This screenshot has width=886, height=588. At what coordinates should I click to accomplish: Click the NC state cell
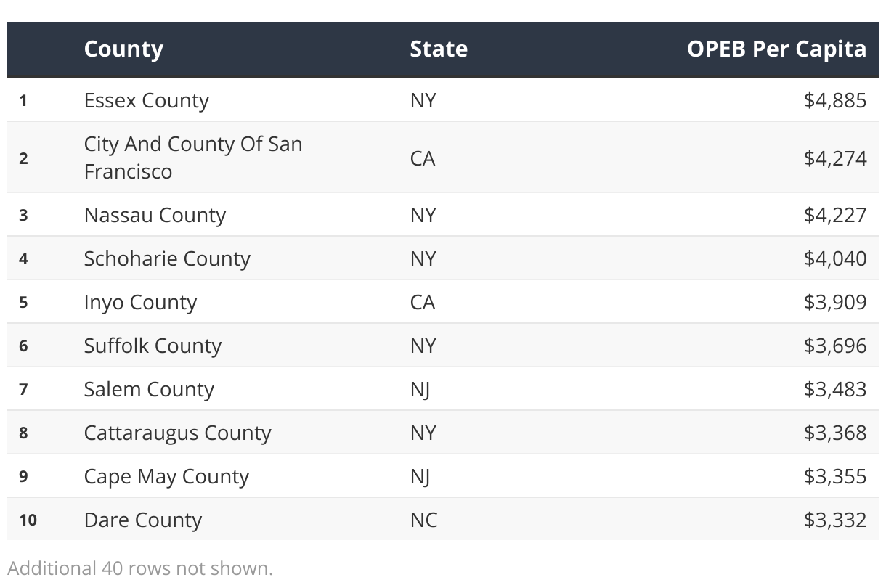coord(423,520)
